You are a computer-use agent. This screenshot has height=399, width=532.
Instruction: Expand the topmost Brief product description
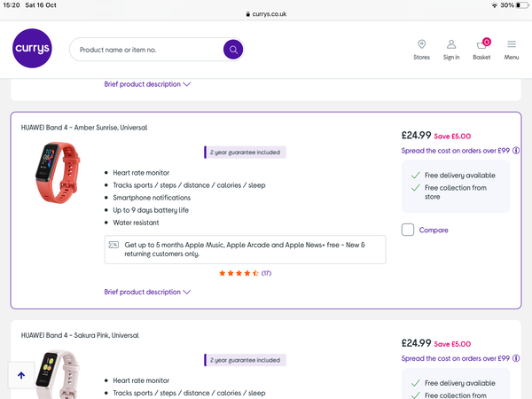[x=147, y=84]
